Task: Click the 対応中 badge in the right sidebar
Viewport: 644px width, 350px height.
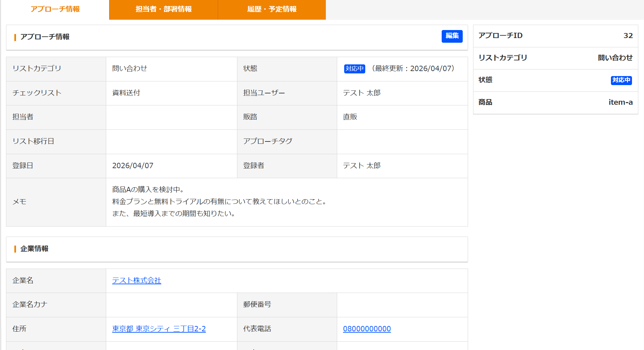Action: (x=621, y=80)
